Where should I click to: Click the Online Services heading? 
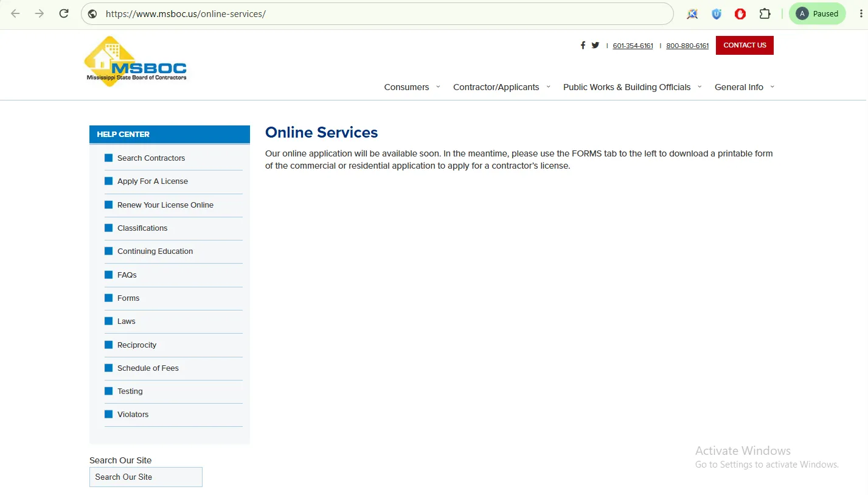click(x=322, y=133)
